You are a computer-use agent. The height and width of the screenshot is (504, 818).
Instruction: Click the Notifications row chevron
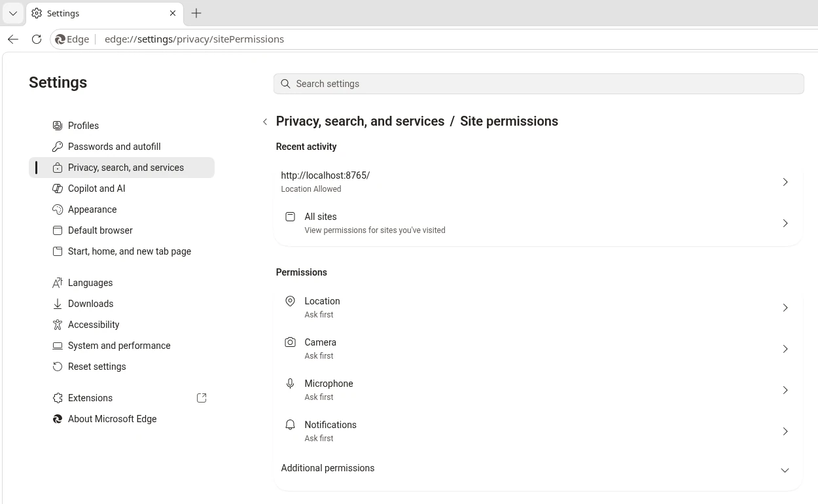pos(785,431)
